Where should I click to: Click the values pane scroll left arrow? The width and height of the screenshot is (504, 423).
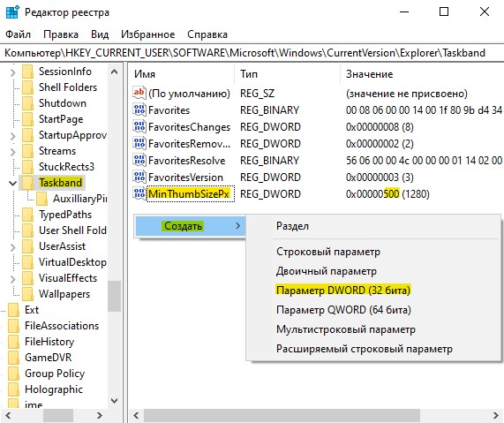coord(136,415)
